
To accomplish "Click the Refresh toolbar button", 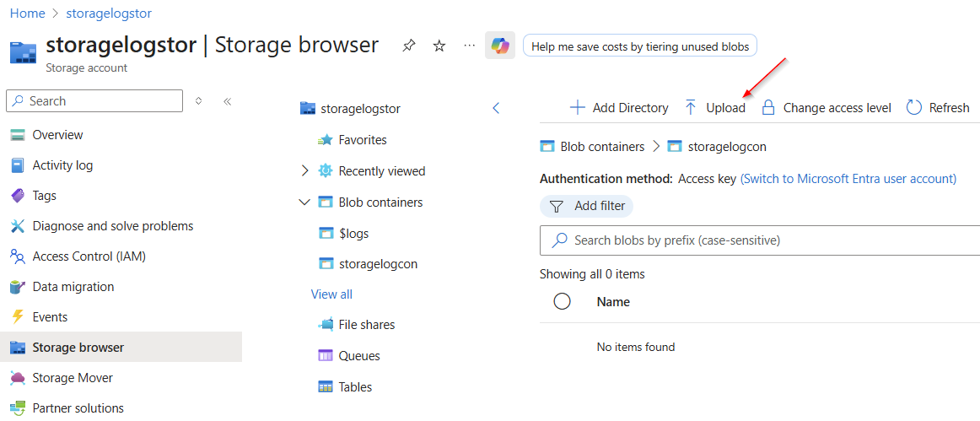I will tap(938, 108).
